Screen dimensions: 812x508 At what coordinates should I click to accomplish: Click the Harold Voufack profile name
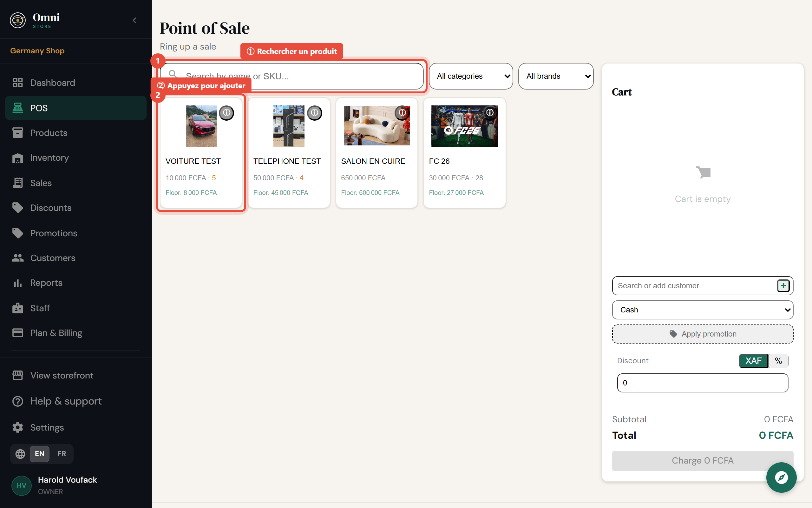click(68, 480)
